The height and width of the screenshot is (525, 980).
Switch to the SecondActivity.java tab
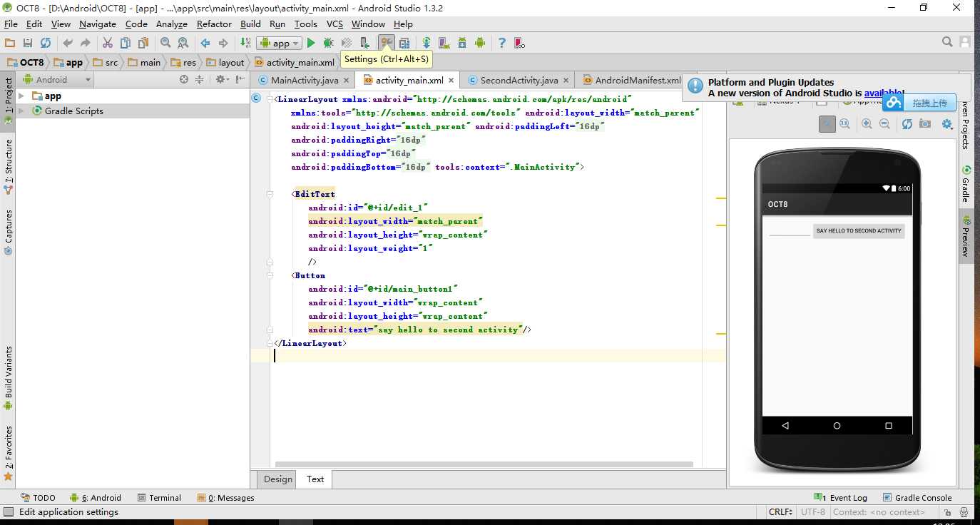[x=519, y=81]
